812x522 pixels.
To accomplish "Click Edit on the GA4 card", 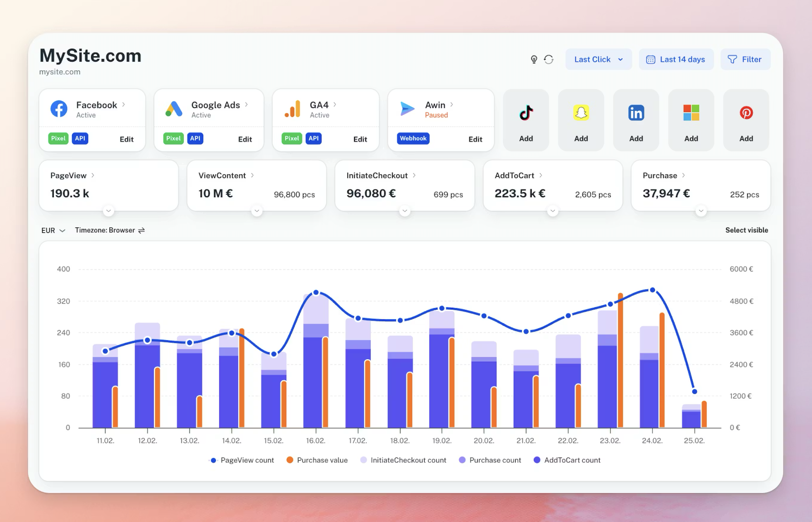I will click(360, 139).
